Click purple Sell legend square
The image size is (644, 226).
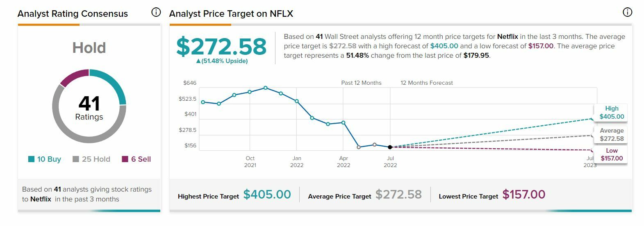125,159
